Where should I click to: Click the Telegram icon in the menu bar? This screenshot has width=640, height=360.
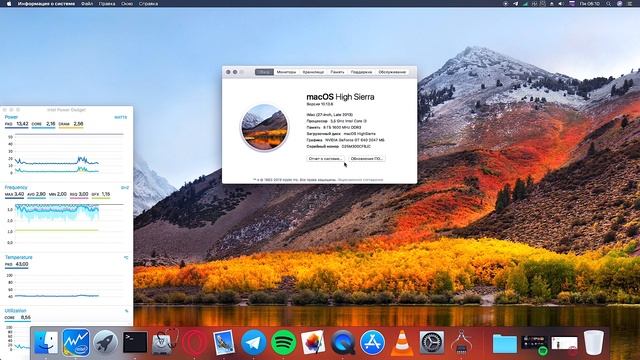(x=516, y=4)
